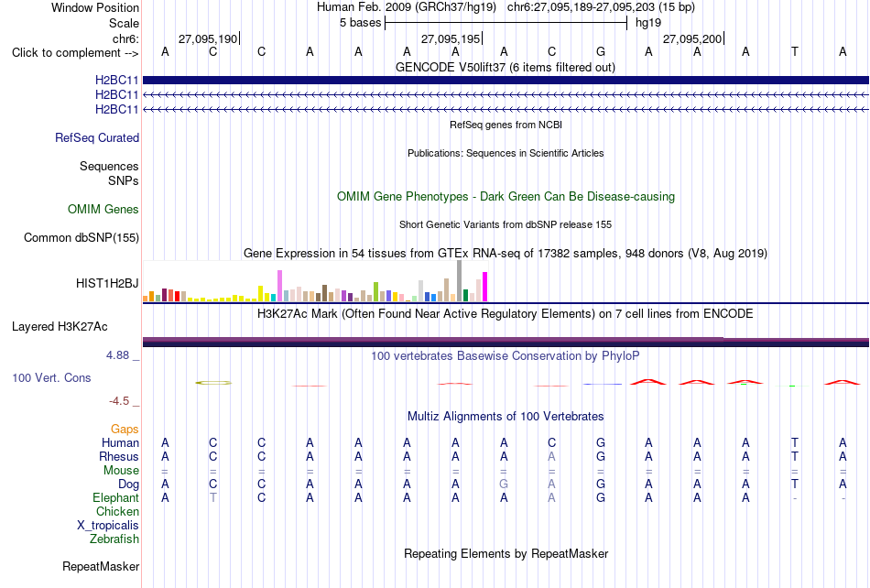Click the HIST1H2BJ GTEx track label
The width and height of the screenshot is (870, 588).
coord(107,283)
